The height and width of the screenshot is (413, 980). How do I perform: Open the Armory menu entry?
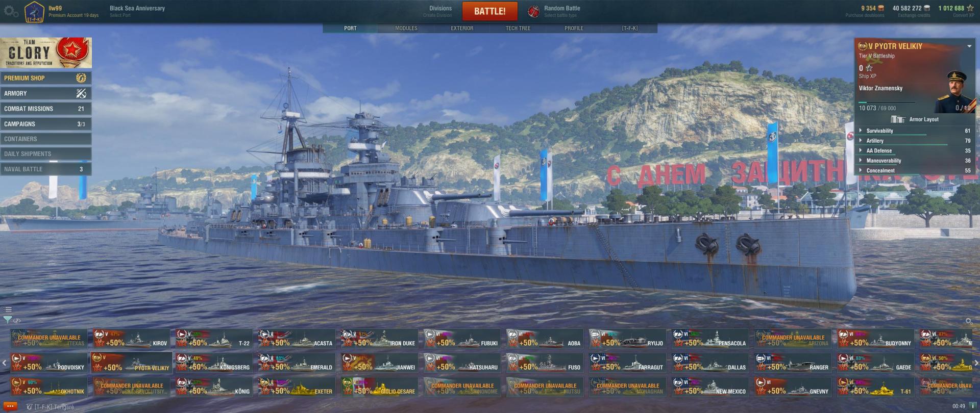[46, 93]
